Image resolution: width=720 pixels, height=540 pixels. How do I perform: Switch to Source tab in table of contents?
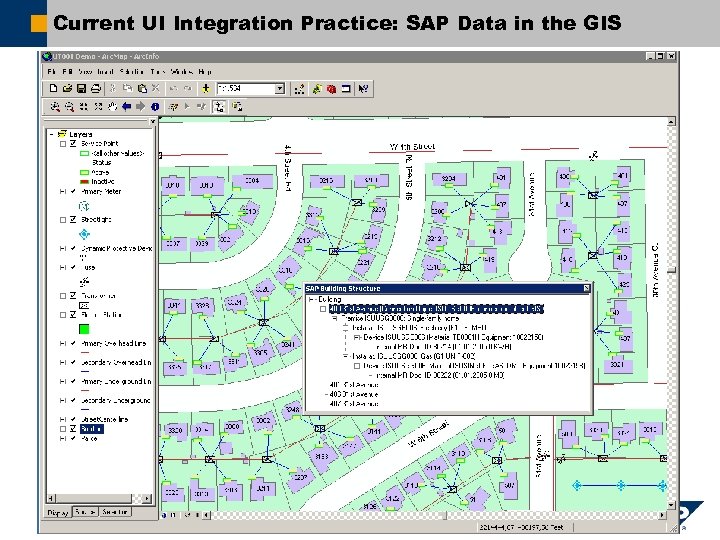point(85,512)
